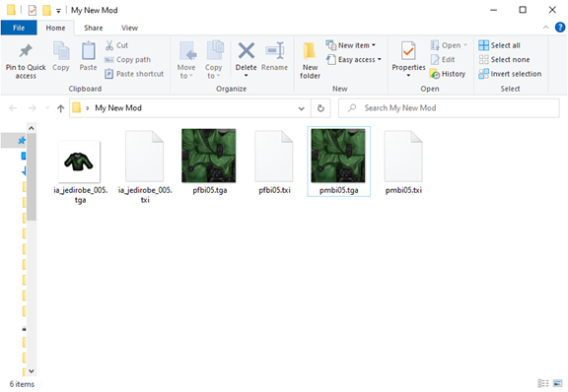The image size is (568, 392).
Task: Select the pfbi05.txi file
Action: click(x=274, y=163)
